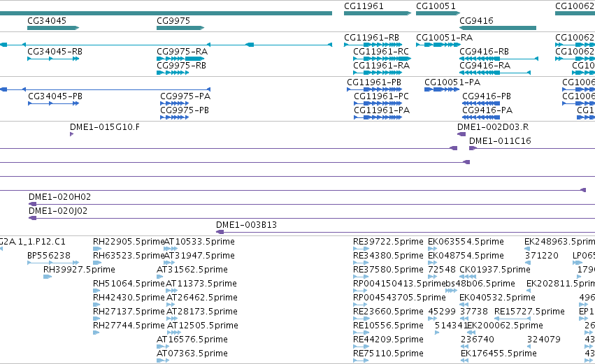Choose EST AT26462.5prime
Image resolution: width=595 pixels, height=364 pixels.
pos(202,298)
